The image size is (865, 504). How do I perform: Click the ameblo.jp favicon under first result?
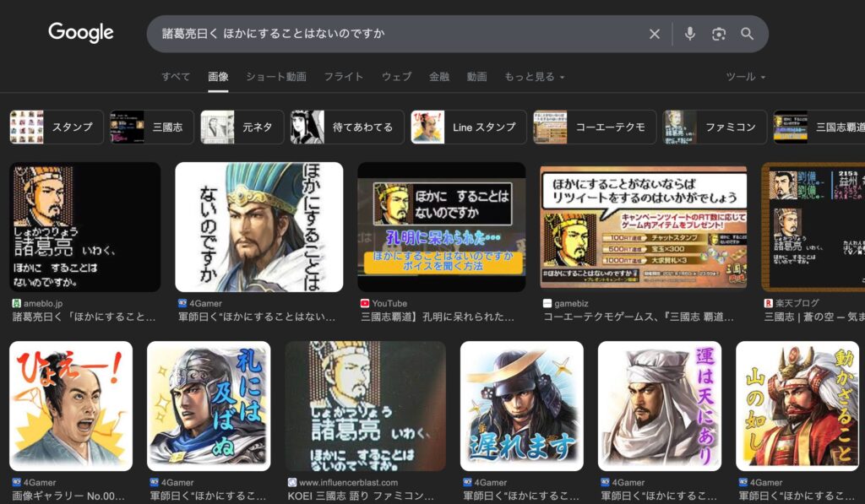[x=16, y=303]
